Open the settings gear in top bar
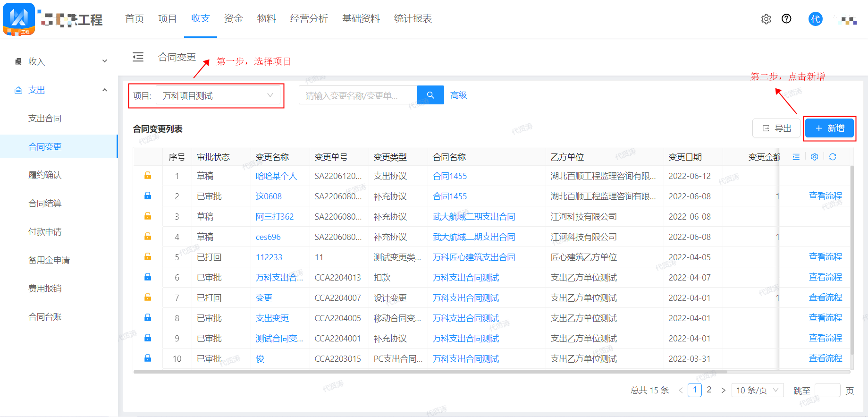The image size is (868, 417). tap(766, 19)
